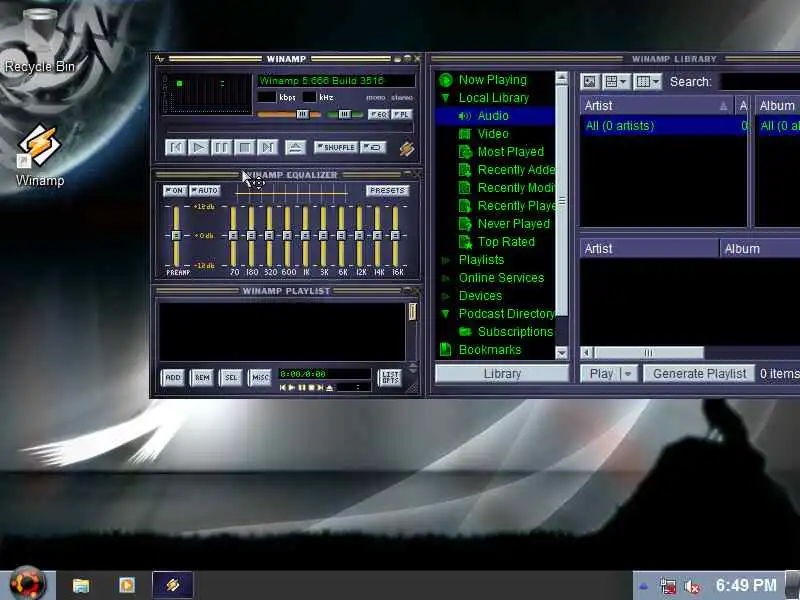Image resolution: width=800 pixels, height=600 pixels.
Task: Open the pane layout view dropdown
Action: click(616, 82)
